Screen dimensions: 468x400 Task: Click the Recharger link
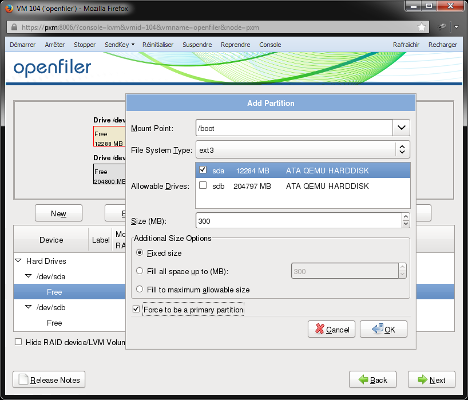[x=443, y=45]
